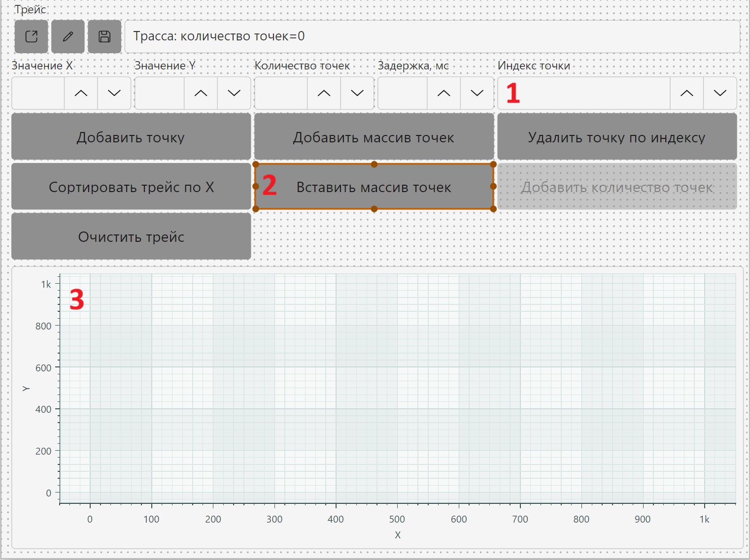Click the trace point count text field

click(432, 36)
